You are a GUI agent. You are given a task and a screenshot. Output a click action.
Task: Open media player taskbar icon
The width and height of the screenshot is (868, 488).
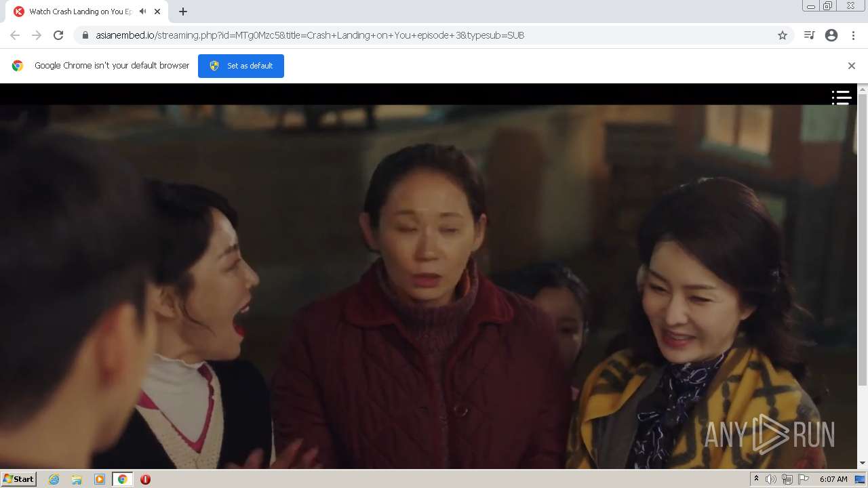(x=100, y=479)
